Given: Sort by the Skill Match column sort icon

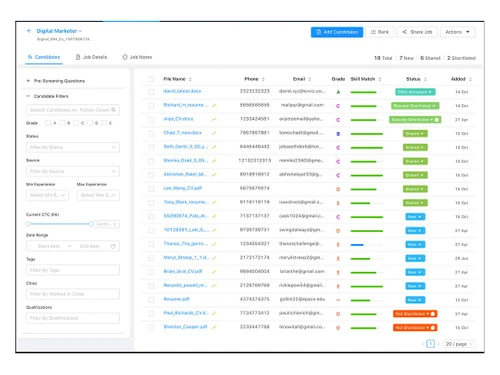Looking at the screenshot, I should pos(380,79).
